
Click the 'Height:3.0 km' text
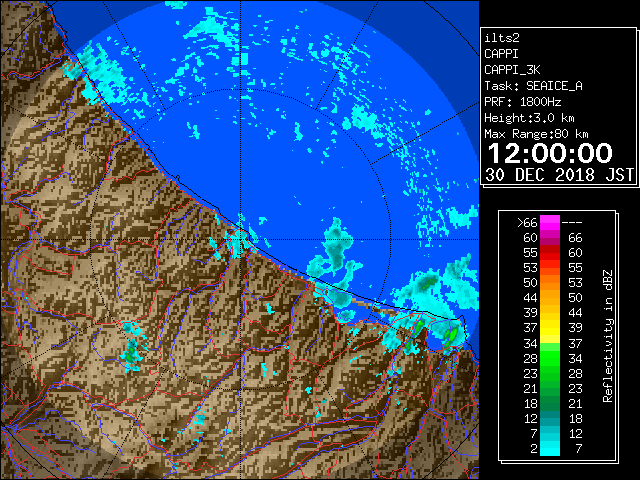pos(529,118)
